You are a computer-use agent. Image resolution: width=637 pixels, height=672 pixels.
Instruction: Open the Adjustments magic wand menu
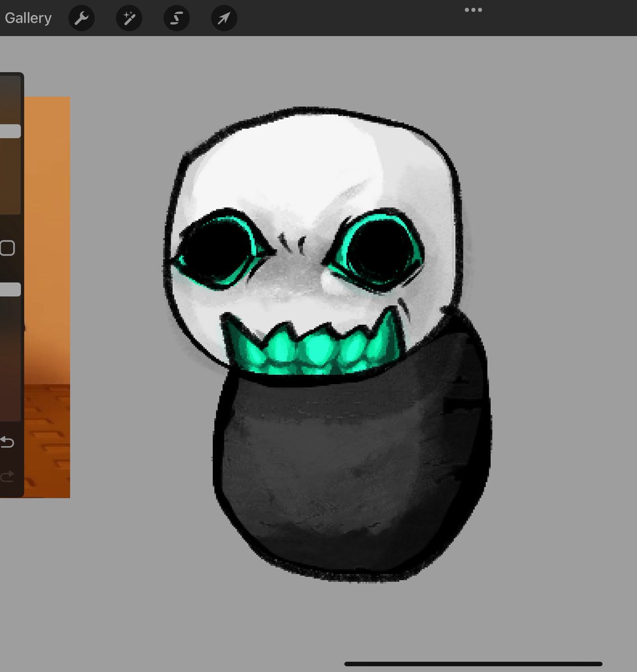coord(129,19)
